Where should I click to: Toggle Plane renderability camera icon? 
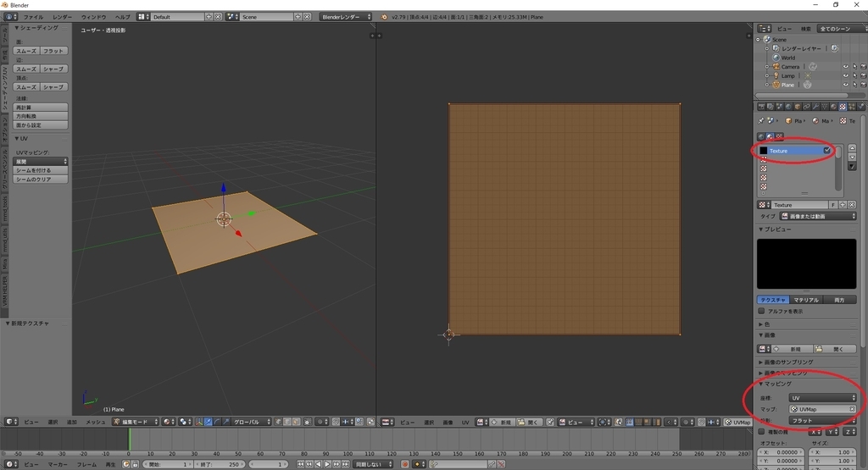(x=863, y=86)
